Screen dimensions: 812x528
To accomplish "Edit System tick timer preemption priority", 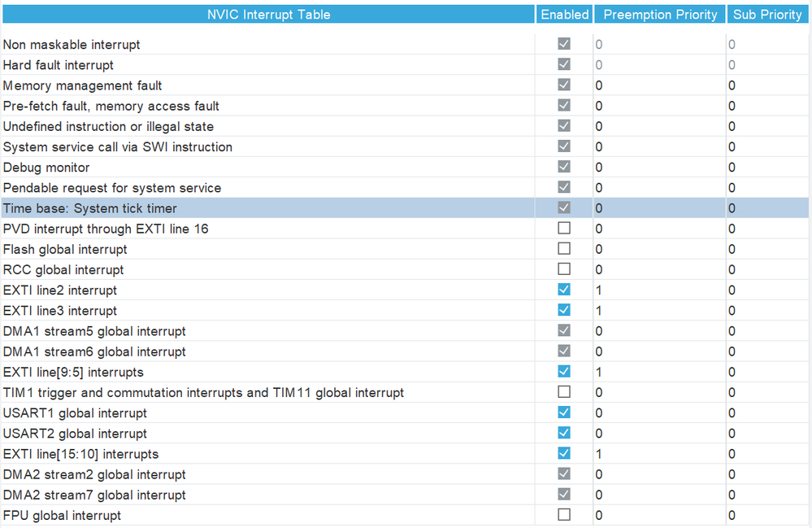I will pyautogui.click(x=659, y=208).
